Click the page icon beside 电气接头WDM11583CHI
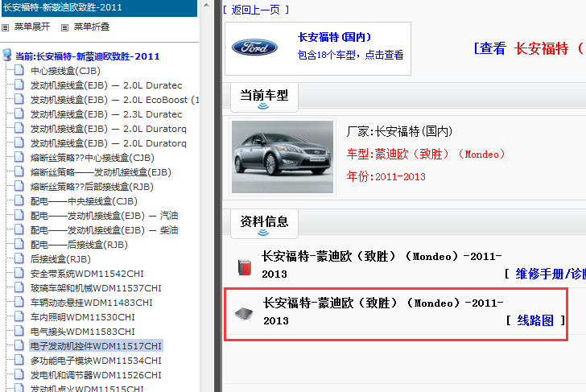 [19, 331]
